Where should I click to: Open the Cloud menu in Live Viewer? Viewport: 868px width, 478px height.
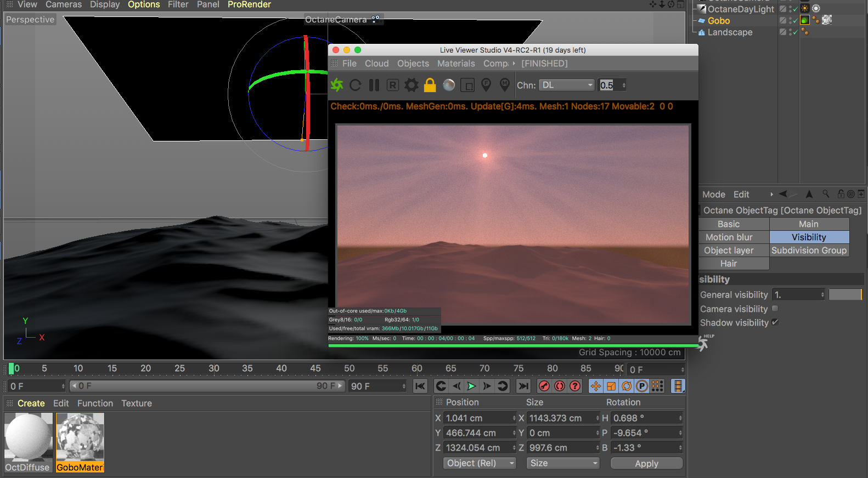[377, 64]
